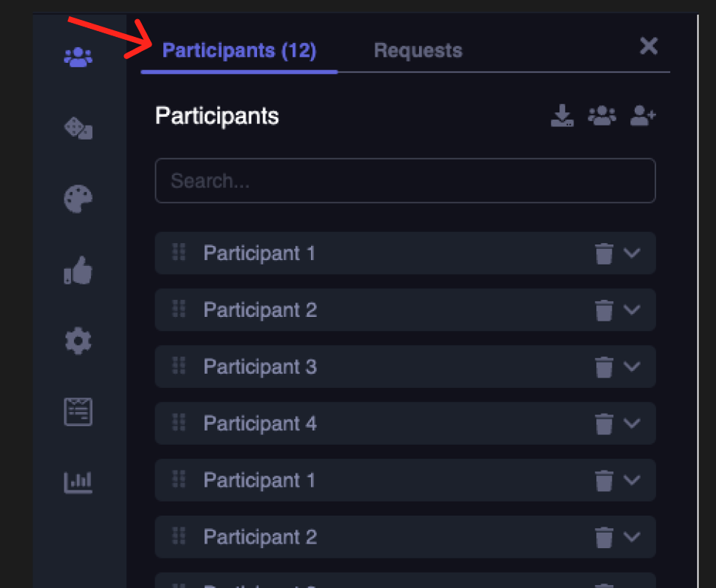Open the bar chart statistics icon
This screenshot has height=588, width=716.
[x=78, y=482]
